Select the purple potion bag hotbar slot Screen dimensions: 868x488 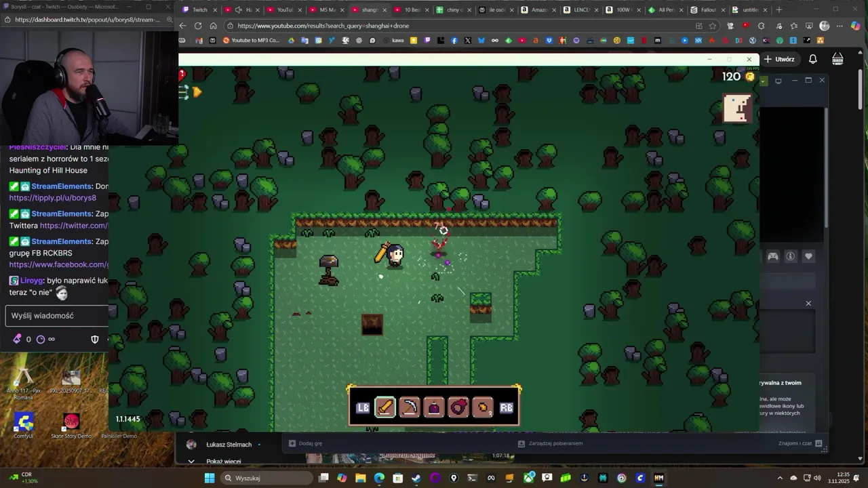(434, 407)
